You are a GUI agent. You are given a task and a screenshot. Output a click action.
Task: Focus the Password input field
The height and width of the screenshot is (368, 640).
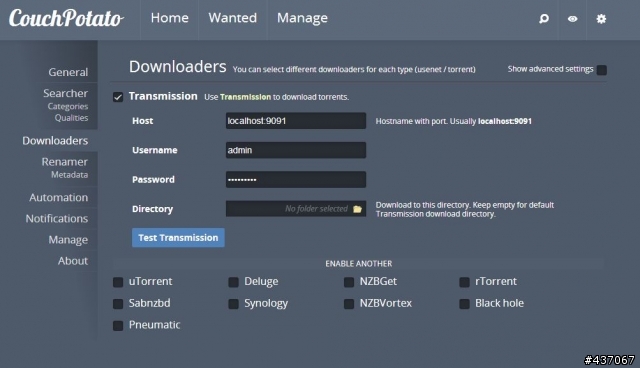pos(296,180)
